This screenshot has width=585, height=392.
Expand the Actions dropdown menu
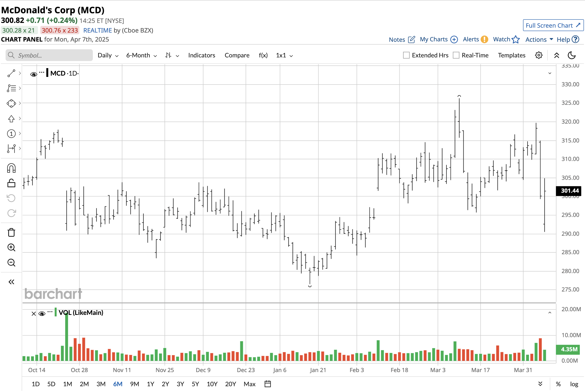[539, 39]
